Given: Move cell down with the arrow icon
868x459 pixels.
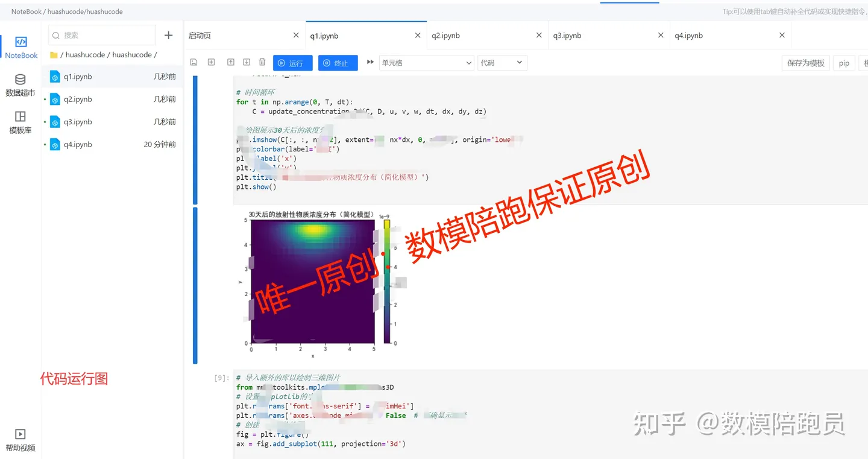Looking at the screenshot, I should click(247, 62).
